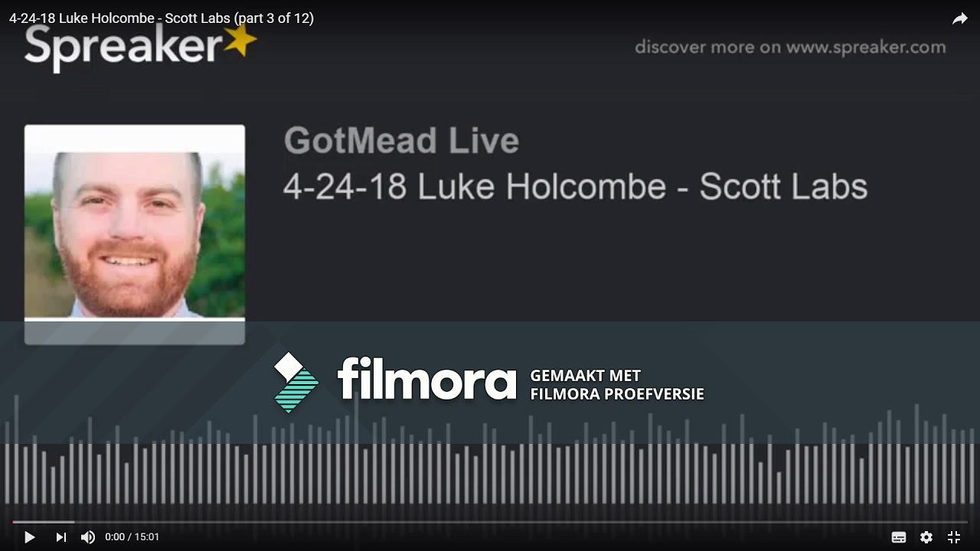Screen dimensions: 980x551
Task: Mute the audio using speaker icon
Action: (x=88, y=537)
